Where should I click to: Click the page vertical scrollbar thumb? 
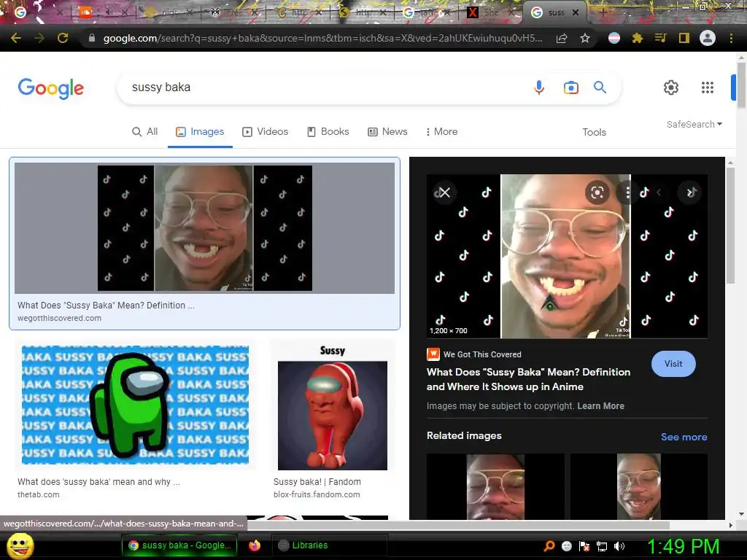[x=741, y=85]
